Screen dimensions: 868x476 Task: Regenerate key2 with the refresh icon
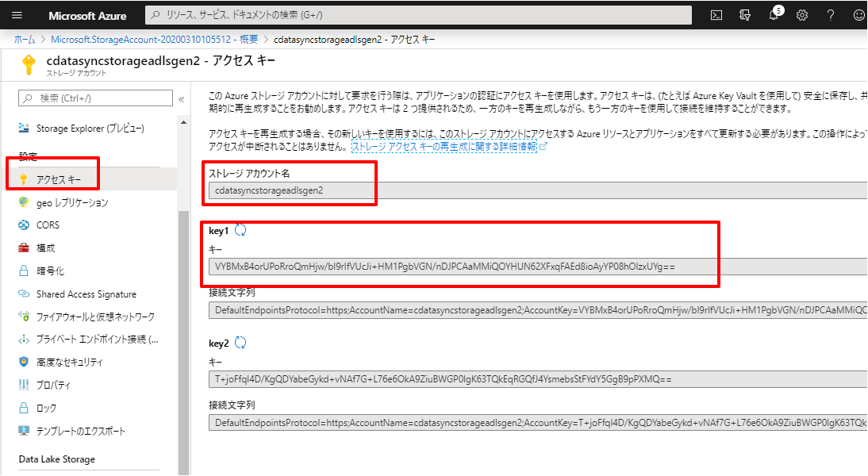(x=240, y=343)
